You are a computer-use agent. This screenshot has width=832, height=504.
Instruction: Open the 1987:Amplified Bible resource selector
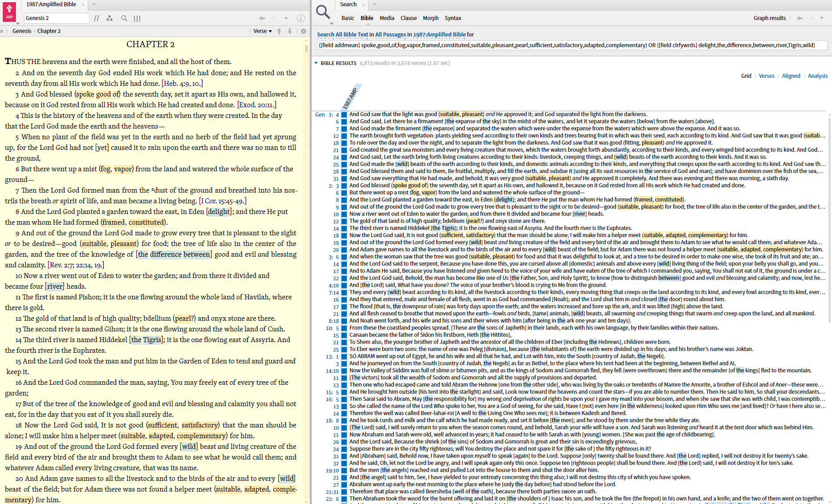(x=439, y=34)
